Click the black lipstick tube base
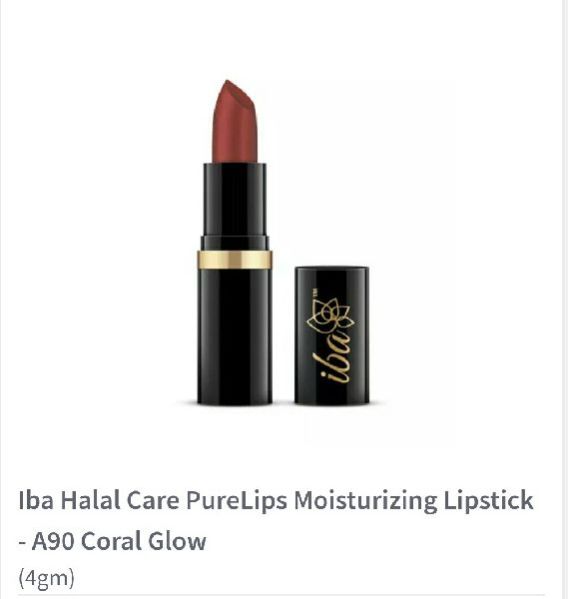This screenshot has width=568, height=599. click(235, 335)
